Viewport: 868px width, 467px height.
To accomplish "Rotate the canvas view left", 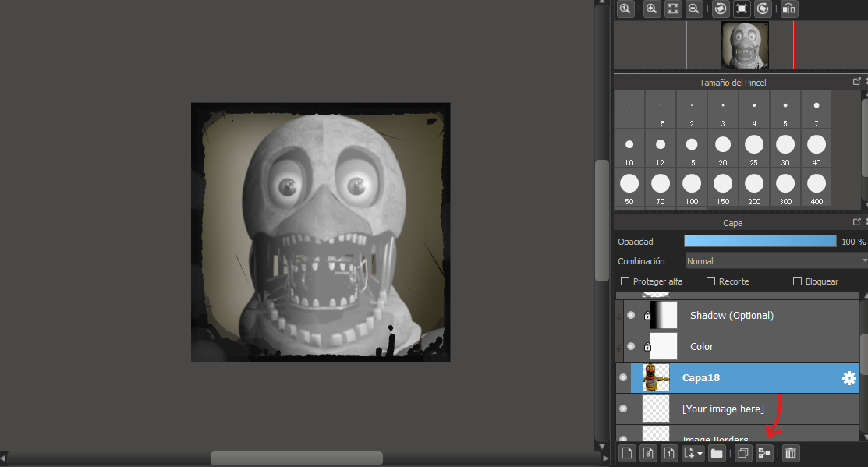I will 721,9.
